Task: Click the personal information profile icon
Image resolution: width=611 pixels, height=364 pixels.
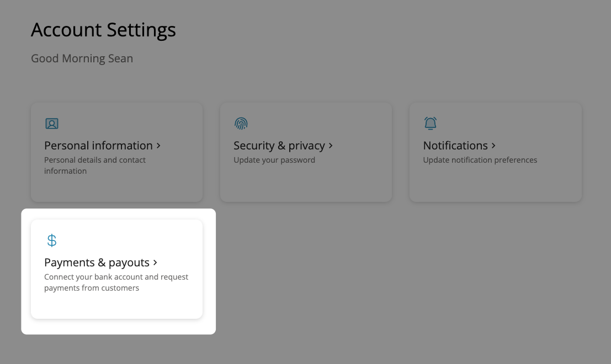Action: coord(52,124)
